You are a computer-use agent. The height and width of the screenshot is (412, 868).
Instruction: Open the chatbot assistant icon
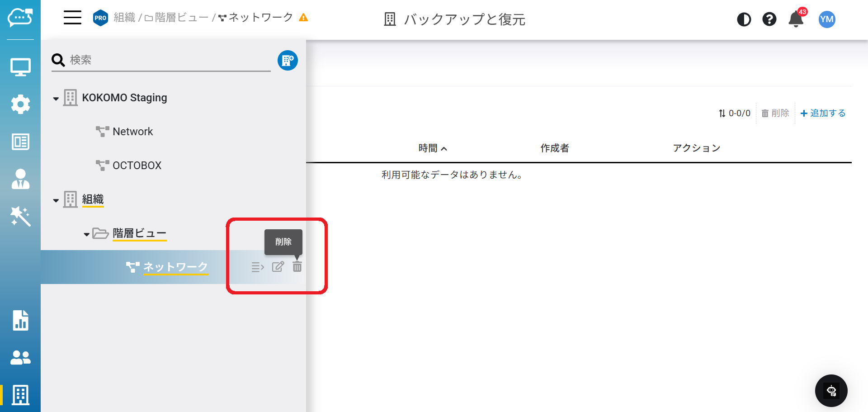pos(831,391)
